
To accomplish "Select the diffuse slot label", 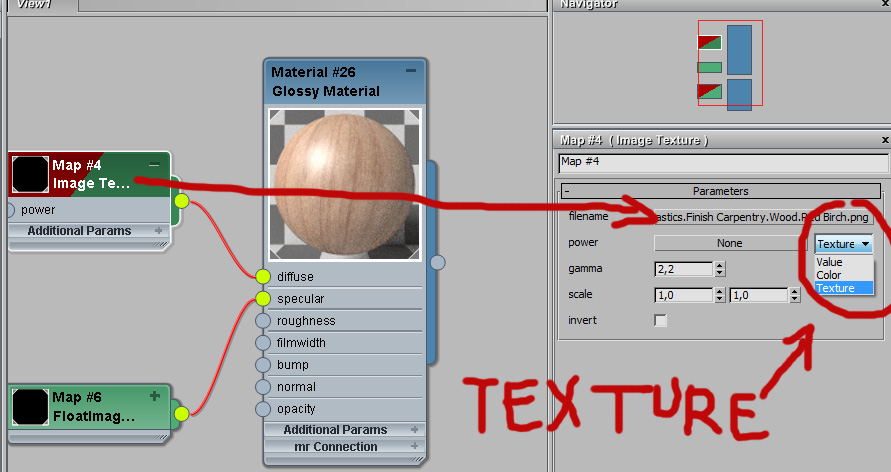I will pos(295,277).
